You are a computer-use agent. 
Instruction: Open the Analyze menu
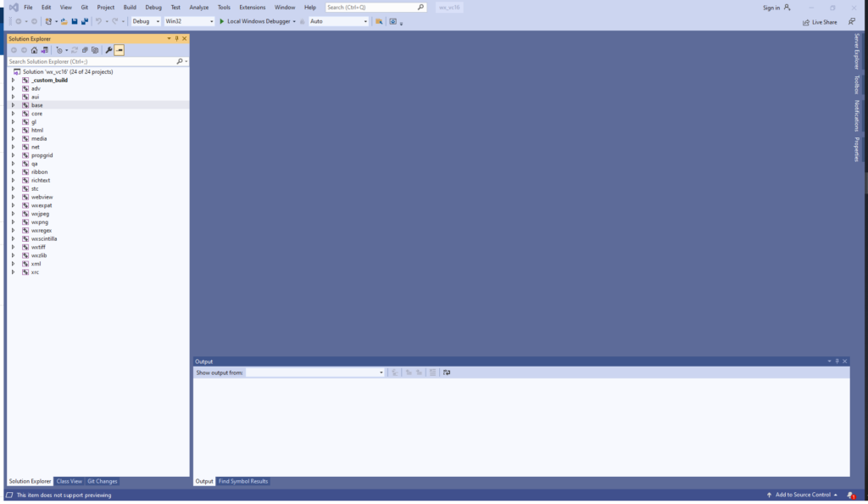point(198,7)
